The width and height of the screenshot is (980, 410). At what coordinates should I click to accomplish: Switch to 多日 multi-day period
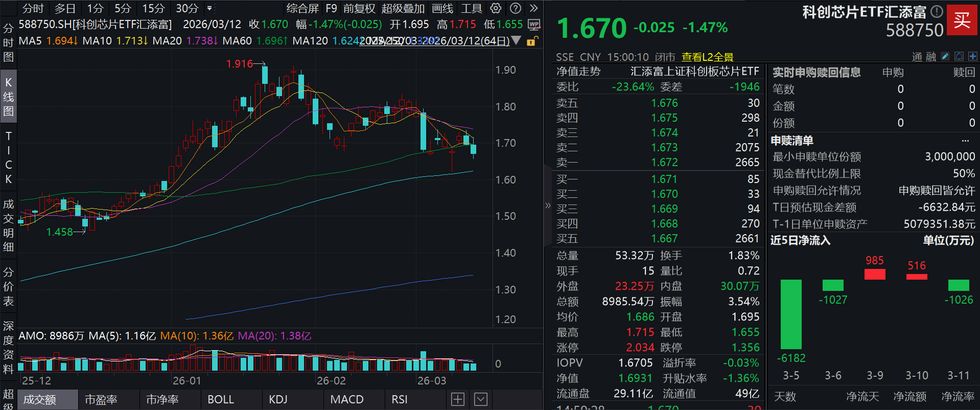pos(65,8)
